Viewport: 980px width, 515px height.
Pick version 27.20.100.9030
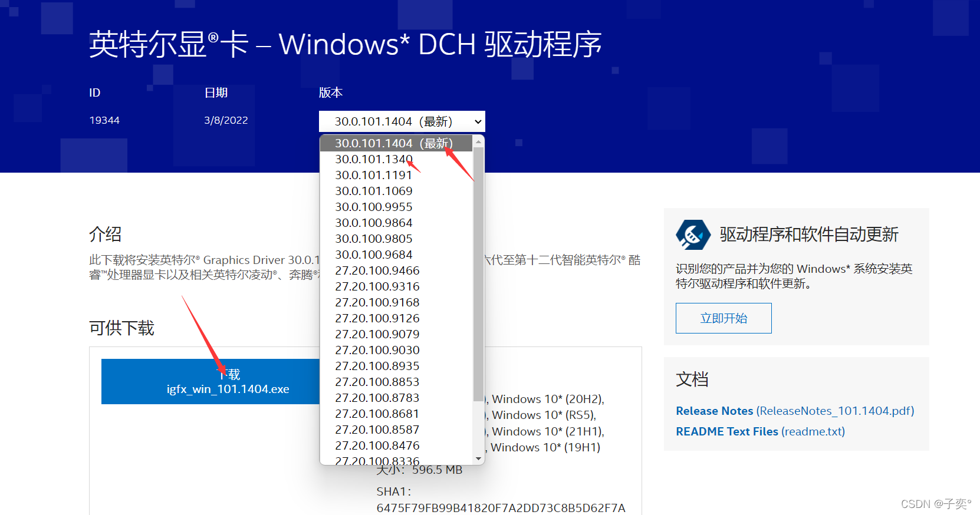pyautogui.click(x=396, y=350)
